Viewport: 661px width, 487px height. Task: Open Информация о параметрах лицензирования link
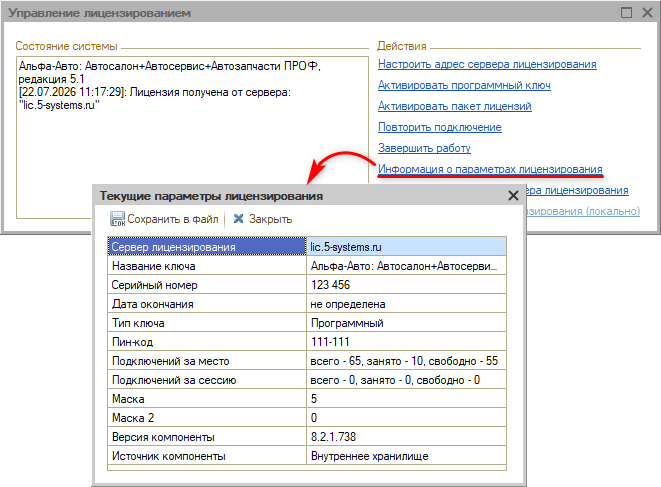click(x=490, y=169)
